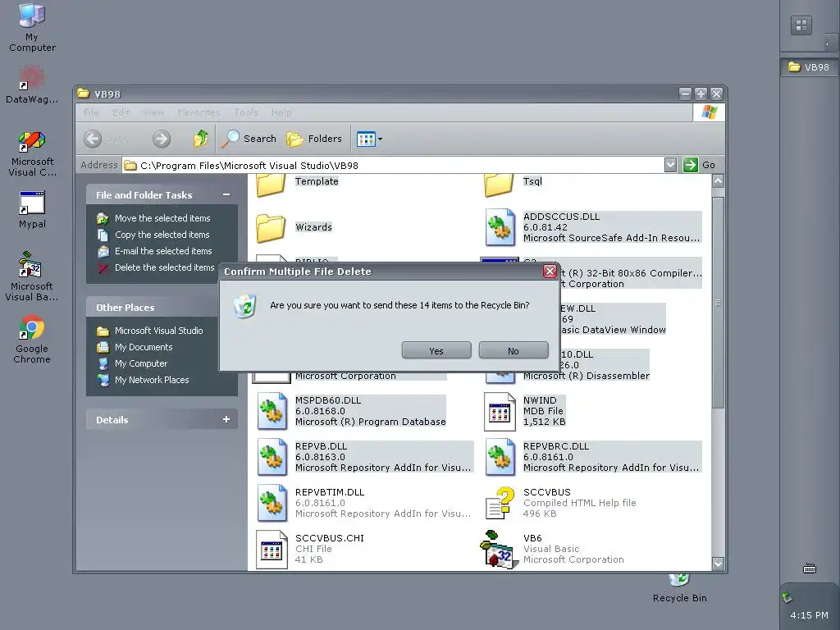Select the VB6 application icon
This screenshot has width=840, height=630.
coord(499,549)
